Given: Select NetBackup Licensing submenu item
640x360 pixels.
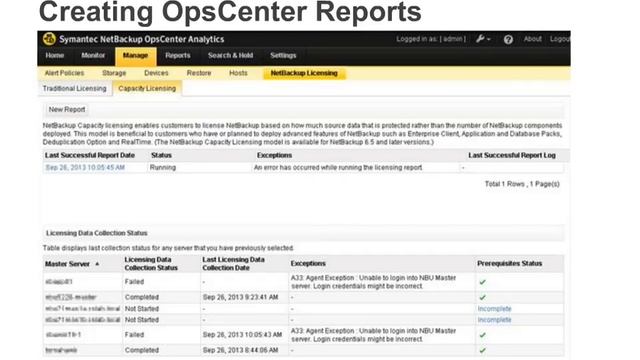Looking at the screenshot, I should [x=304, y=73].
